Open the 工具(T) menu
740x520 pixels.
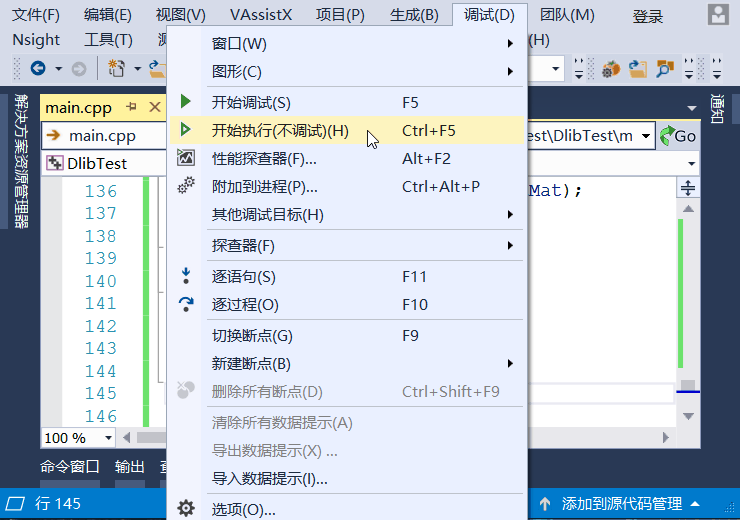click(x=108, y=40)
